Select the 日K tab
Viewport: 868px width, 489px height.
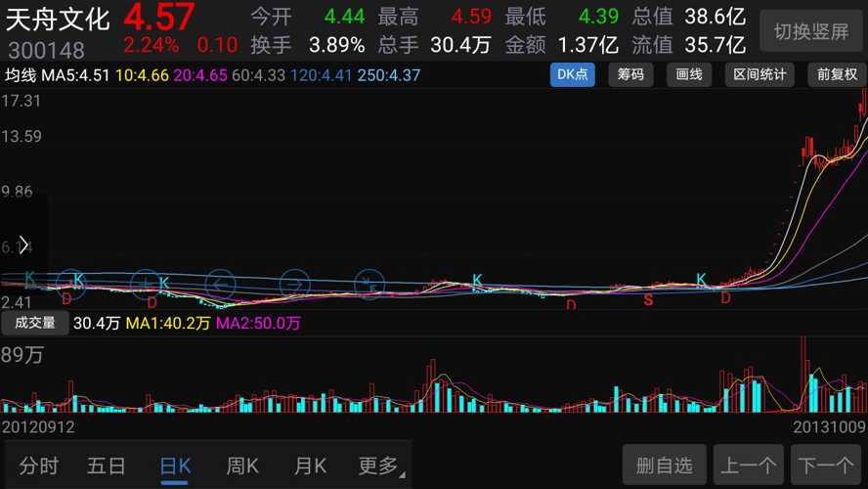pos(175,466)
